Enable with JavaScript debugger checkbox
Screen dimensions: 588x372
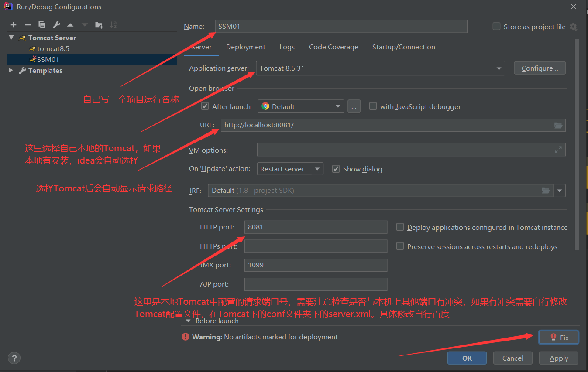pos(373,106)
